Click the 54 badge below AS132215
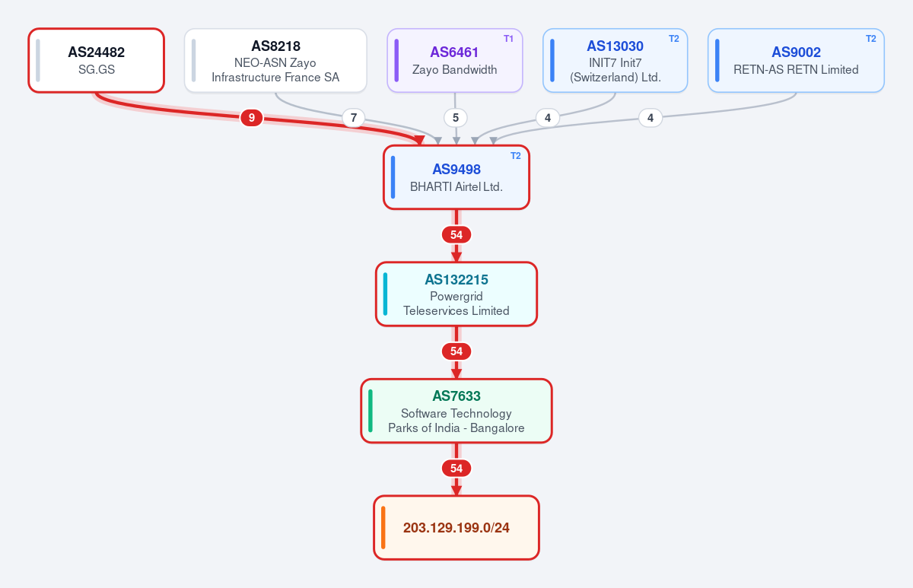Image resolution: width=913 pixels, height=588 pixels. [456, 351]
